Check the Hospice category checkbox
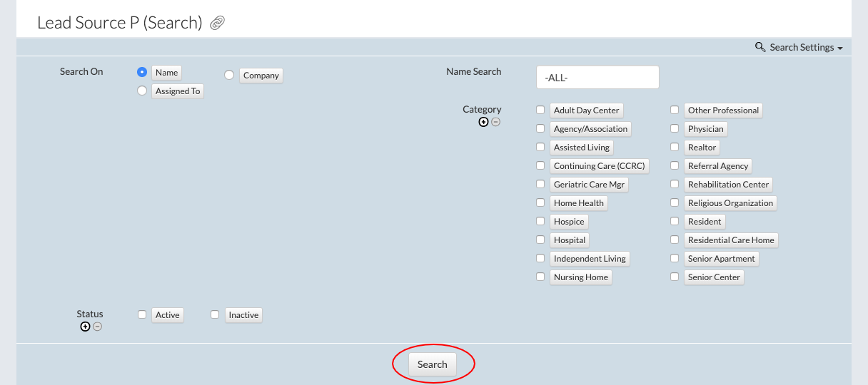868x385 pixels. pos(540,221)
